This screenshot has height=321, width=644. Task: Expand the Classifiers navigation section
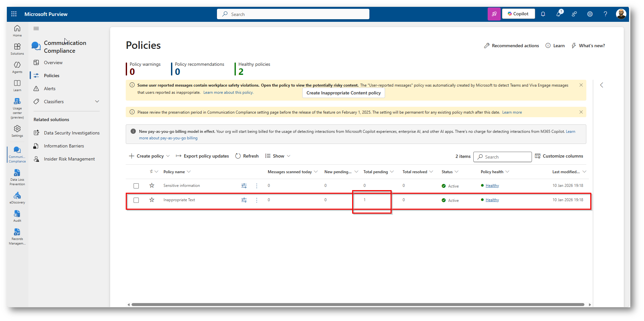97,102
